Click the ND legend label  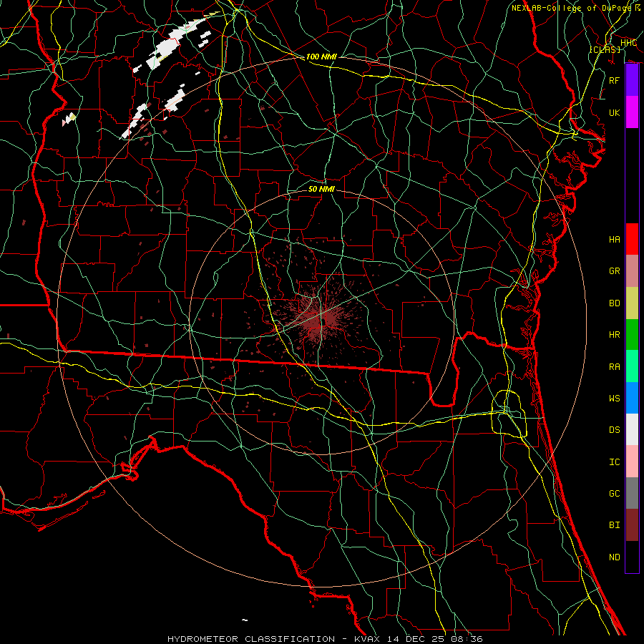click(x=615, y=557)
